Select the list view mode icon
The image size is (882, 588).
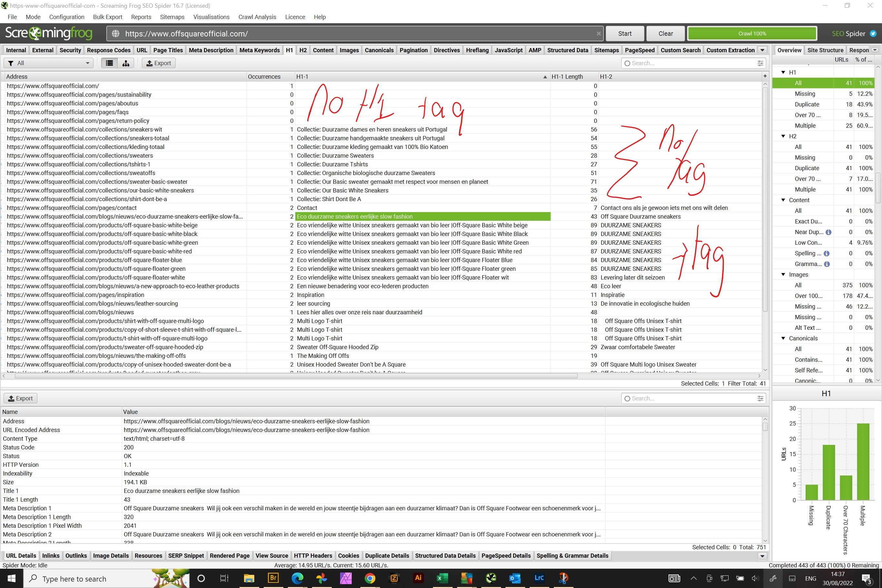pos(109,63)
